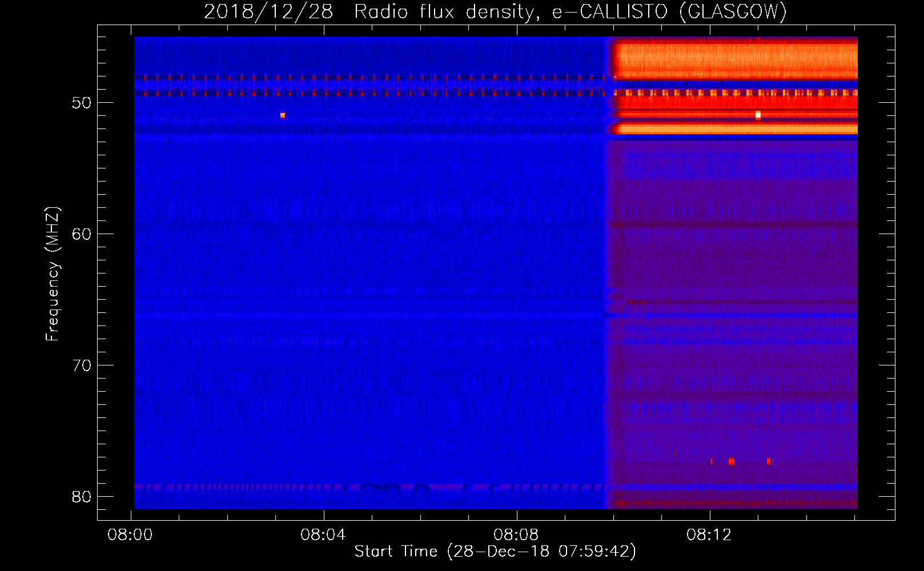Screen dimensions: 924x571
Task: Select the 'Frequency (MHZ)' y-axis label
Action: tap(52, 274)
